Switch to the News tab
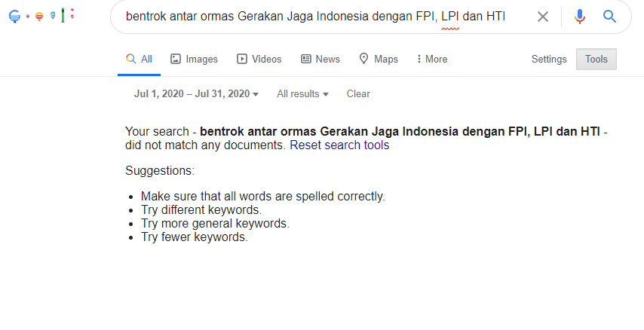 tap(320, 59)
